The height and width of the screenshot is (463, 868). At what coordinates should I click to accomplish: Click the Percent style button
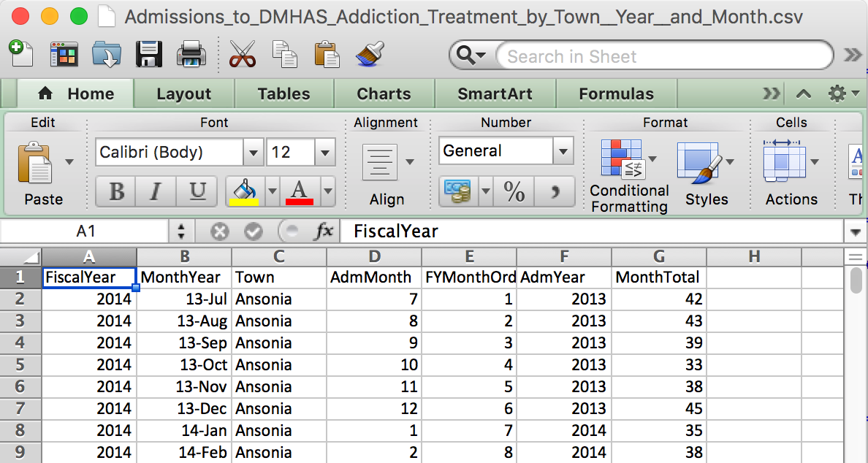pyautogui.click(x=514, y=191)
